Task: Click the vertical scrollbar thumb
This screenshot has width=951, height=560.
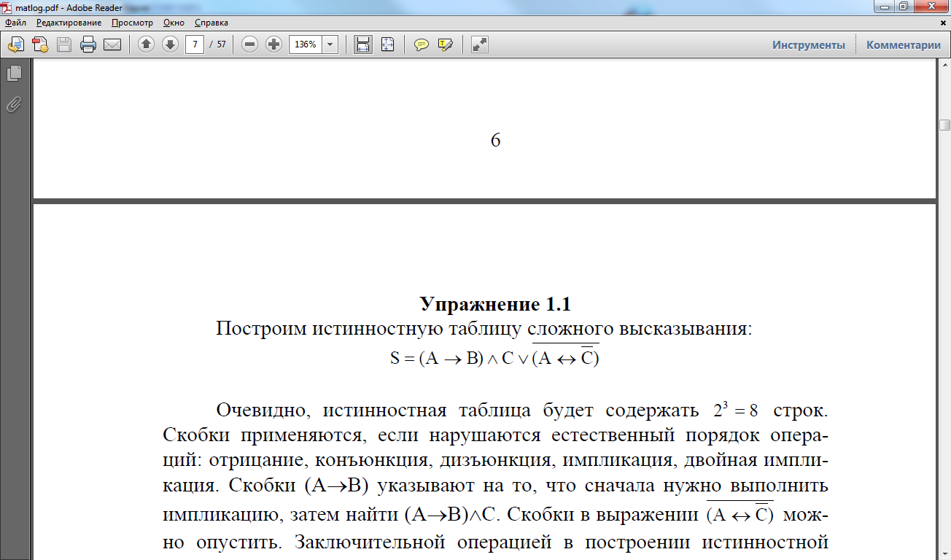Action: coord(944,125)
